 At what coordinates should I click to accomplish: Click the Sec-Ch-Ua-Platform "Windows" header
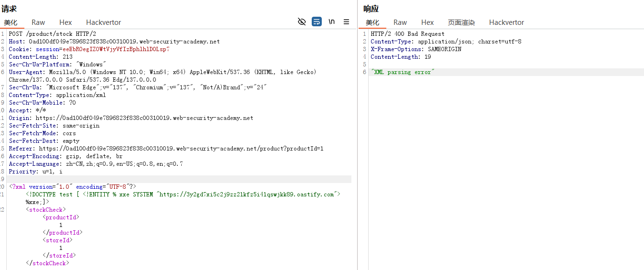57,65
